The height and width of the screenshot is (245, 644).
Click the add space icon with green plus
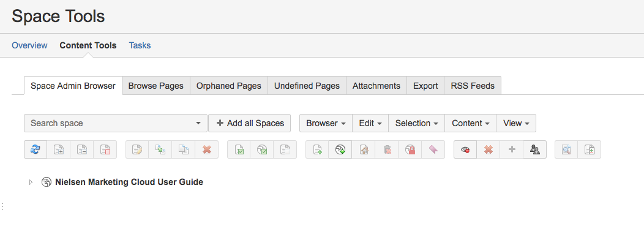click(x=340, y=149)
